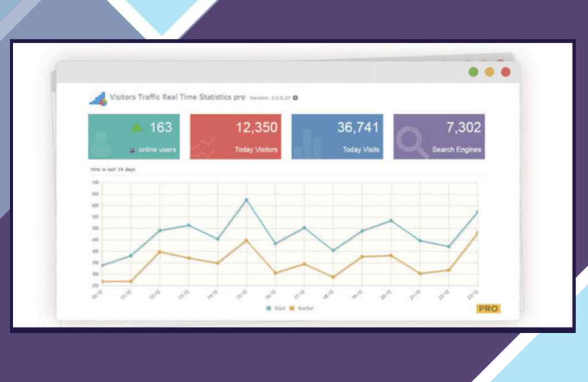Click the highest peak point on Visit line
Screen dimensions: 588x382
[x=247, y=200]
